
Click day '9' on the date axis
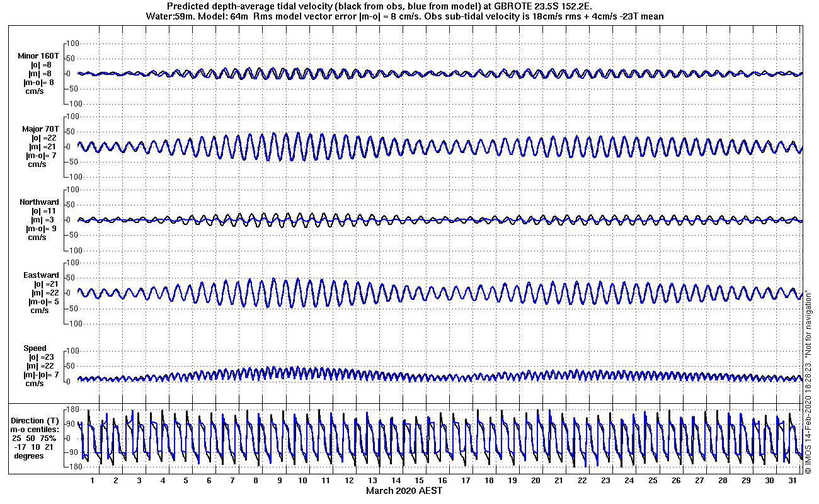point(279,481)
